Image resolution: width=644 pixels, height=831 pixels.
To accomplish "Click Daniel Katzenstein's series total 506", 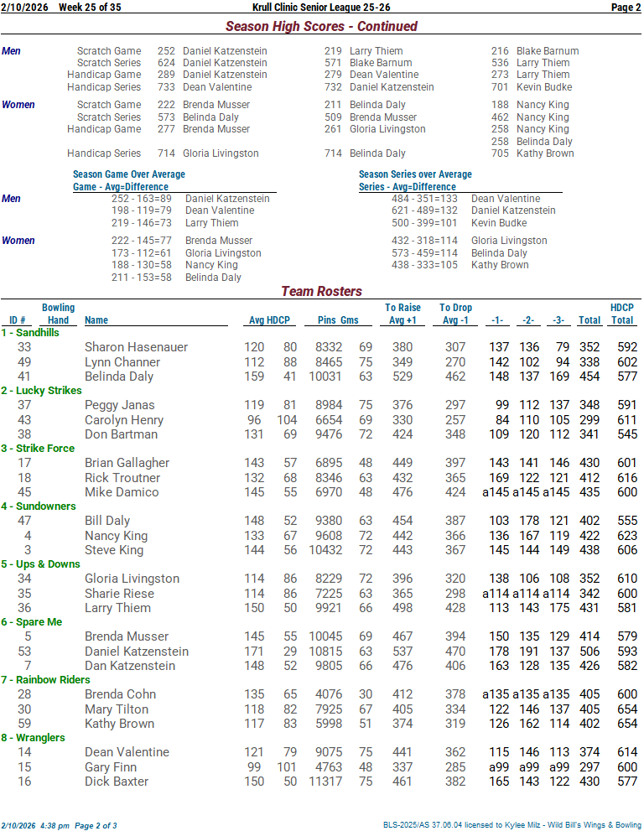I will pyautogui.click(x=589, y=651).
